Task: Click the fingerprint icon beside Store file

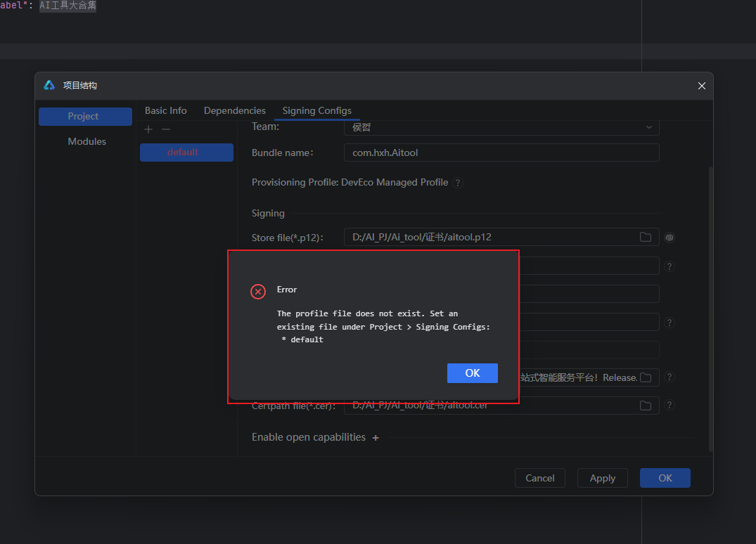Action: (x=670, y=238)
